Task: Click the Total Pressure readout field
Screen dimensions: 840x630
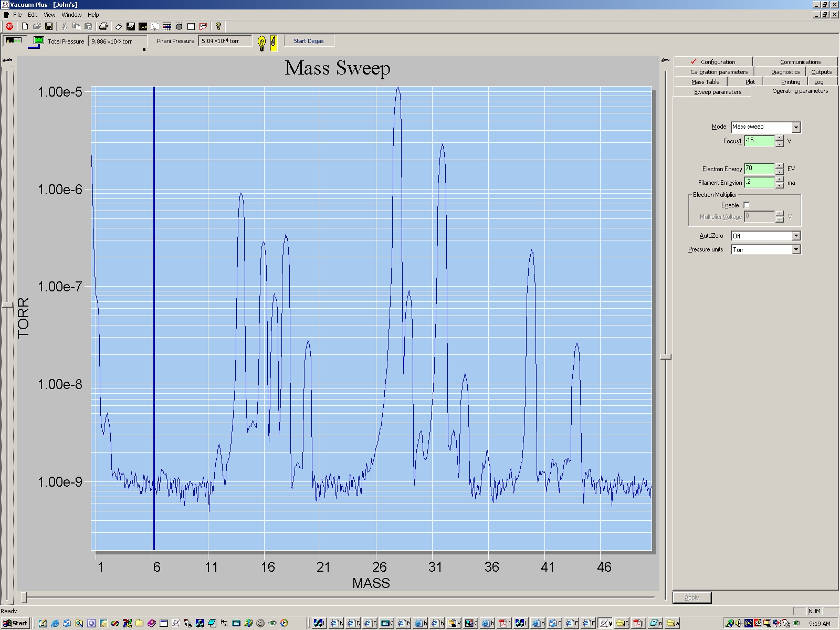Action: 117,41
